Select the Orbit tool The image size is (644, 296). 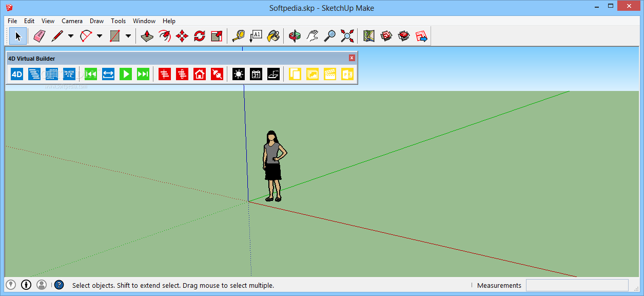295,36
